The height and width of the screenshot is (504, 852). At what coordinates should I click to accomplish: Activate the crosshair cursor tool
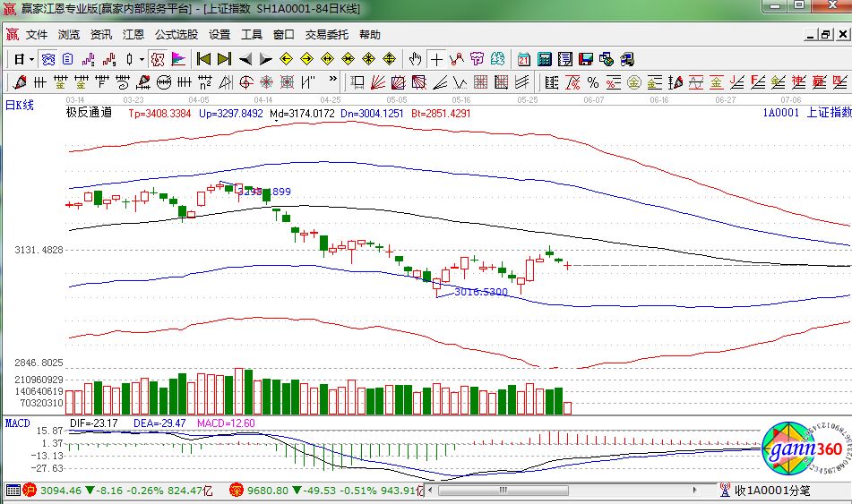436,59
